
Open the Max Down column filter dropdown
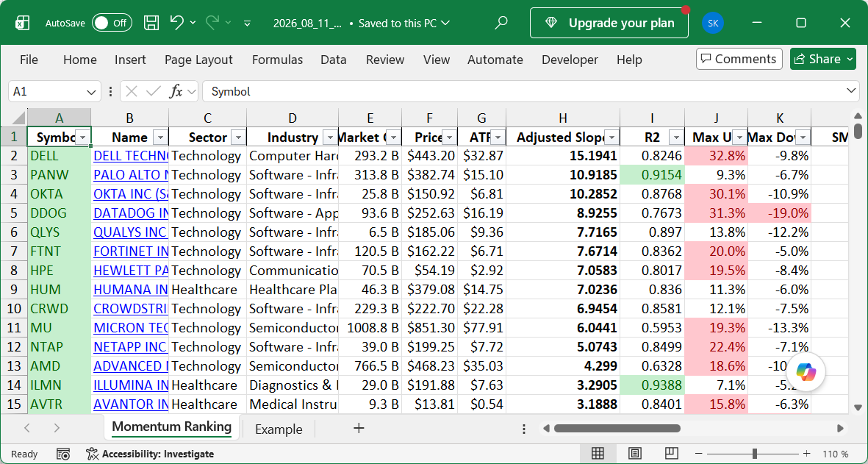(x=802, y=138)
